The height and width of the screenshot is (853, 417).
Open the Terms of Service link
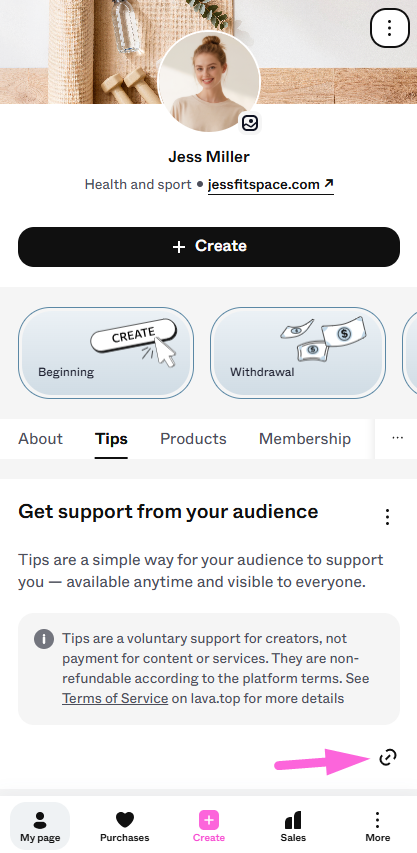tap(115, 699)
